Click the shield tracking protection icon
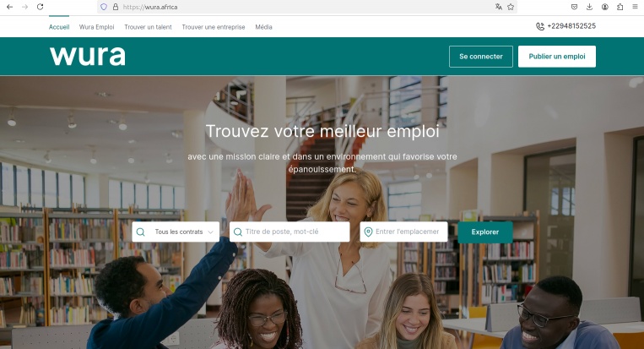The height and width of the screenshot is (349, 644). pyautogui.click(x=104, y=7)
